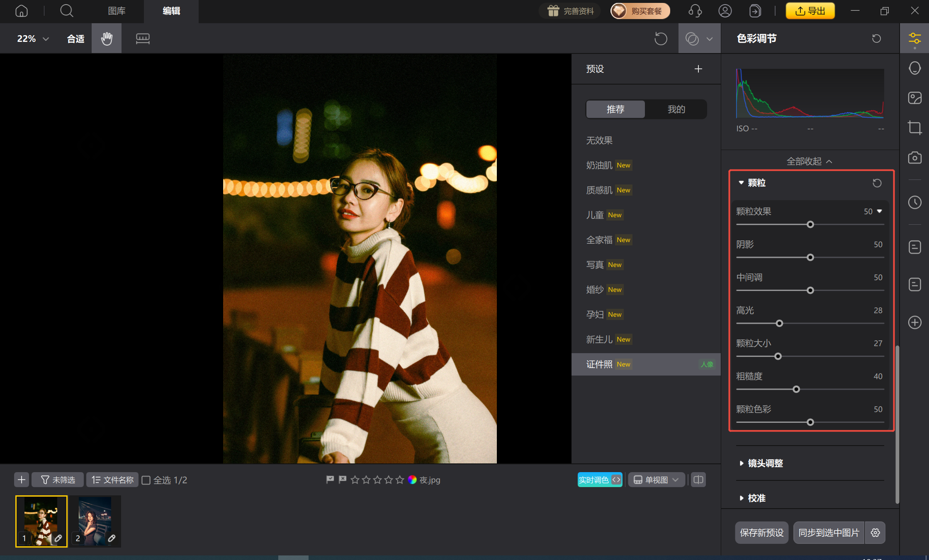Viewport: 929px width, 560px height.
Task: Click the ruler straighten tool icon
Action: [x=143, y=39]
